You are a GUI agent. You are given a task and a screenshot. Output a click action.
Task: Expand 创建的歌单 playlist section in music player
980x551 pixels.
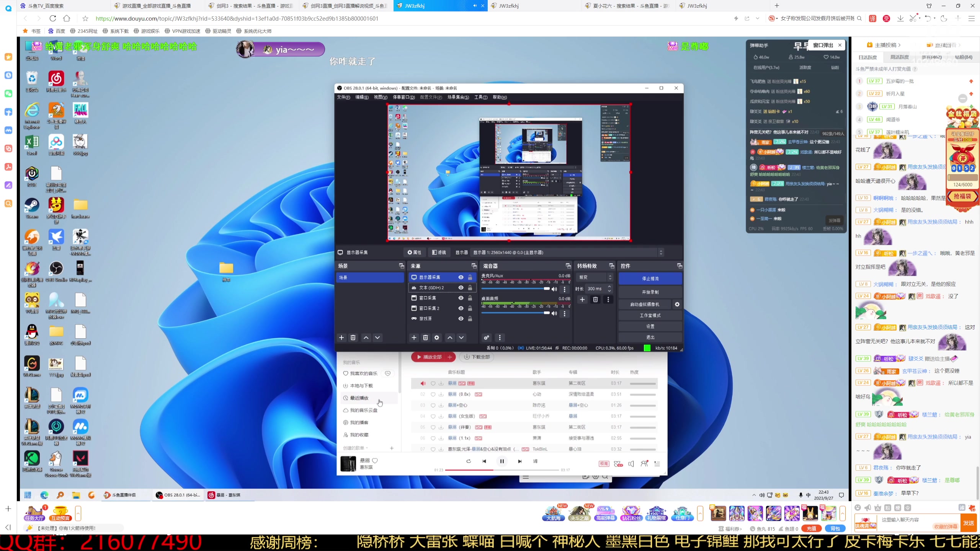point(367,448)
